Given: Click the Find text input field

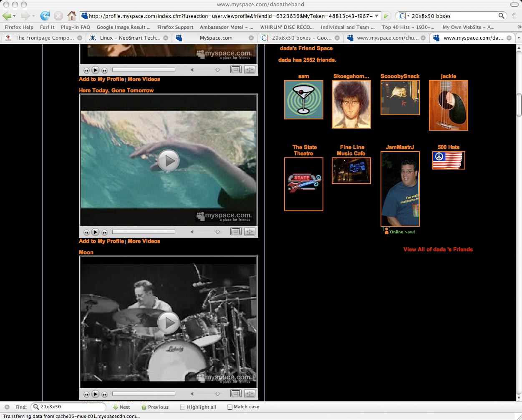Looking at the screenshot, I should [69, 407].
